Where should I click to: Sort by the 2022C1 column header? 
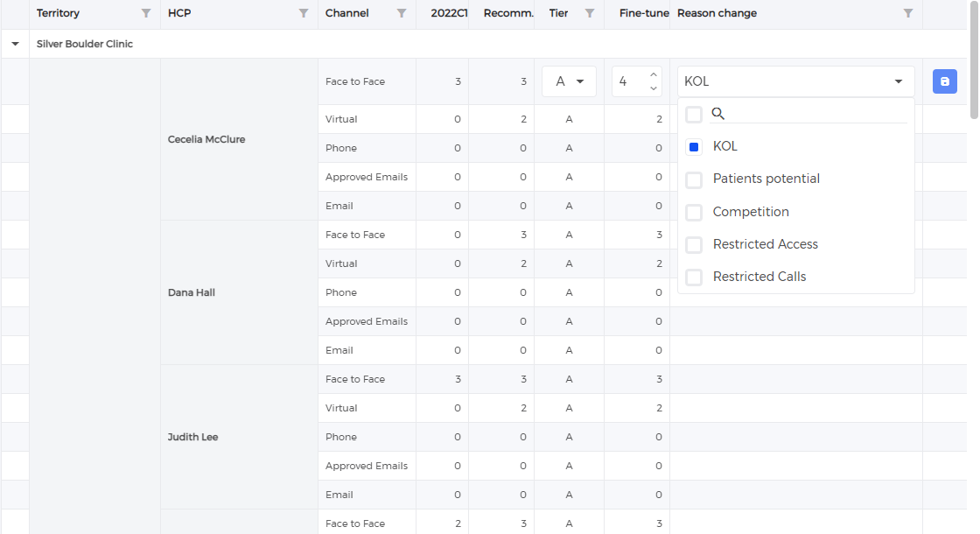pos(449,13)
